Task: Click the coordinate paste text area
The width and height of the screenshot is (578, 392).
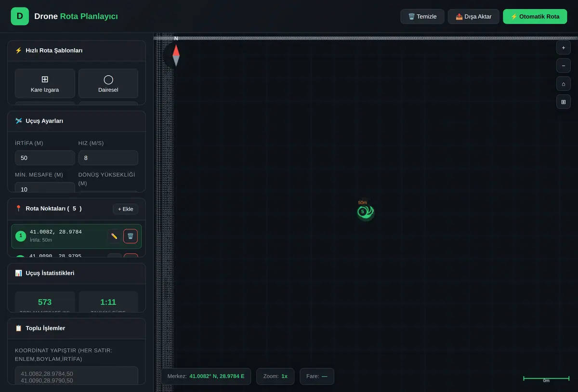Action: point(77,376)
